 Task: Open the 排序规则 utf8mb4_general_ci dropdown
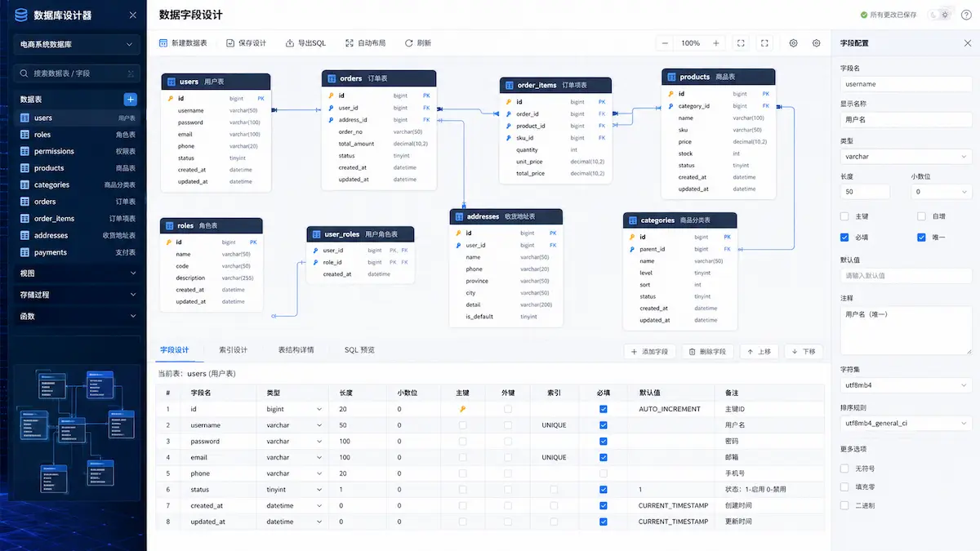[906, 424]
